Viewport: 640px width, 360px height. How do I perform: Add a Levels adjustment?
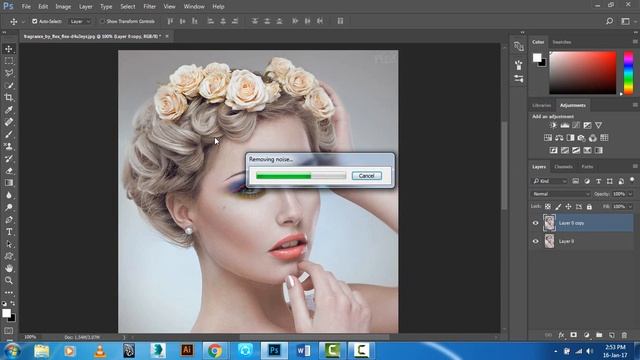point(564,125)
